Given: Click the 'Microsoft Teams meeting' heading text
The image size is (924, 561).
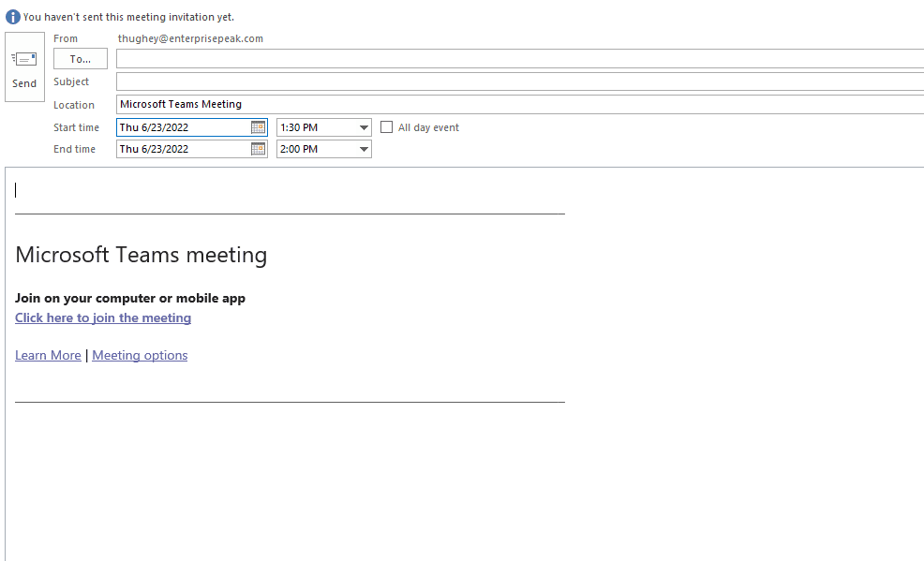Looking at the screenshot, I should (141, 255).
